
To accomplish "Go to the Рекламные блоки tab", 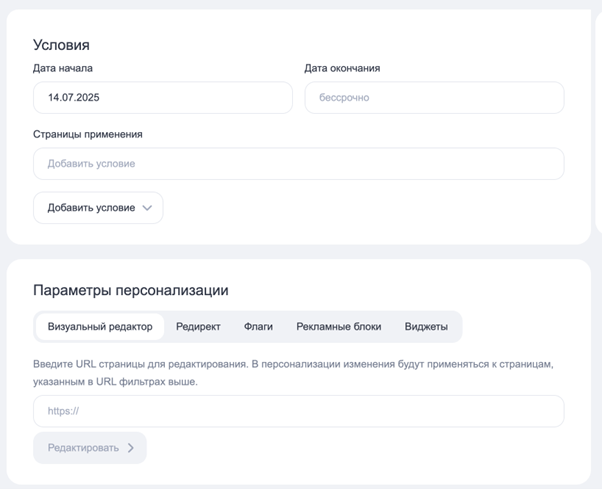I will point(338,327).
